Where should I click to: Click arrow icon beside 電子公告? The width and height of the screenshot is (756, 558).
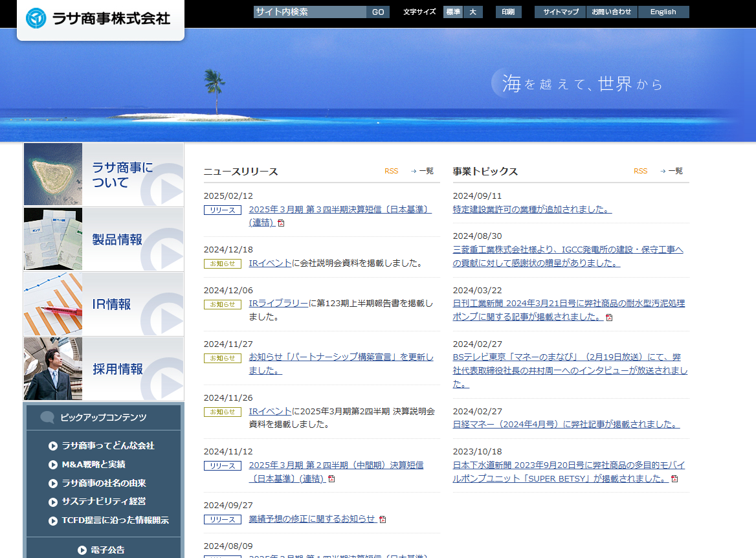pyautogui.click(x=82, y=550)
